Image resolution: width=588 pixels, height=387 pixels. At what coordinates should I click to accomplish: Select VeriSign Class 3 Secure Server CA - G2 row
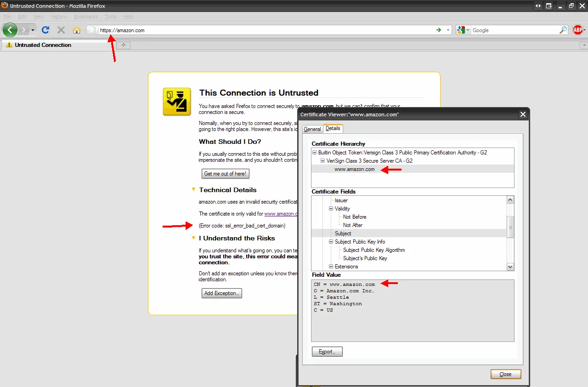[369, 161]
